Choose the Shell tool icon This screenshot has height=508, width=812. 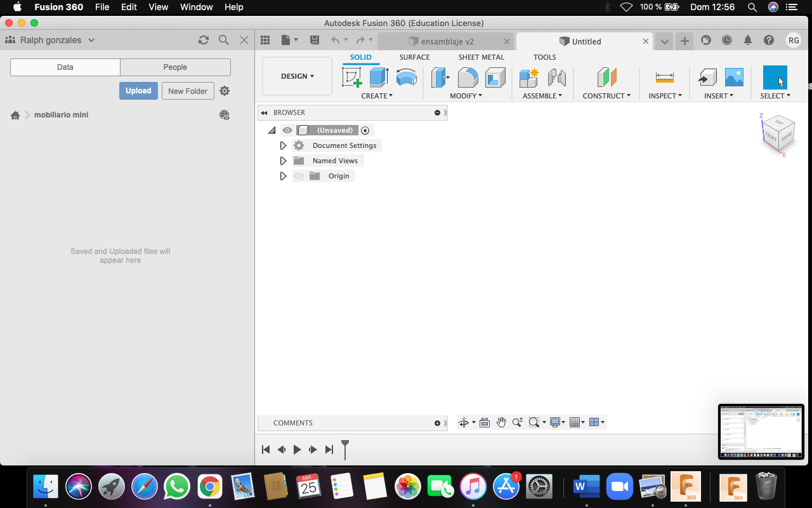pos(495,77)
